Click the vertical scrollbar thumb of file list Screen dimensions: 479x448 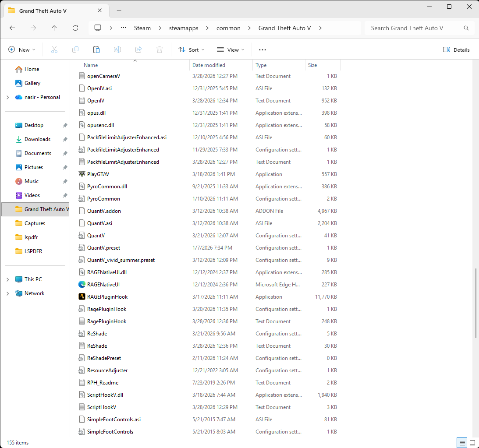click(475, 303)
